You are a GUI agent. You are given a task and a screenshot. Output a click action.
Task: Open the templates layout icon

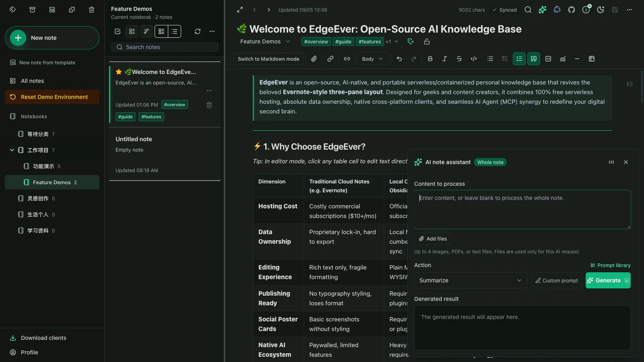pyautogui.click(x=52, y=10)
